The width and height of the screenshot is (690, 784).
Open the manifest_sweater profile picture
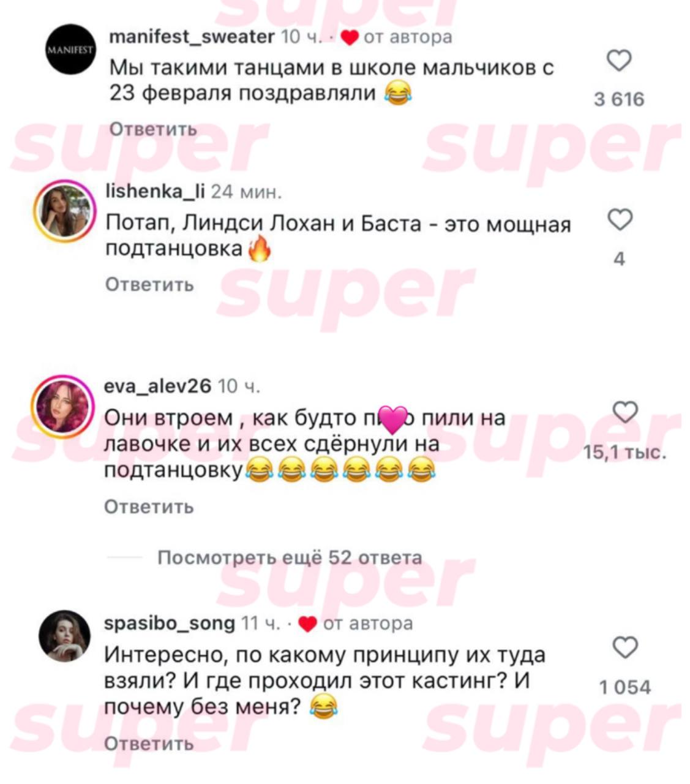tap(70, 50)
